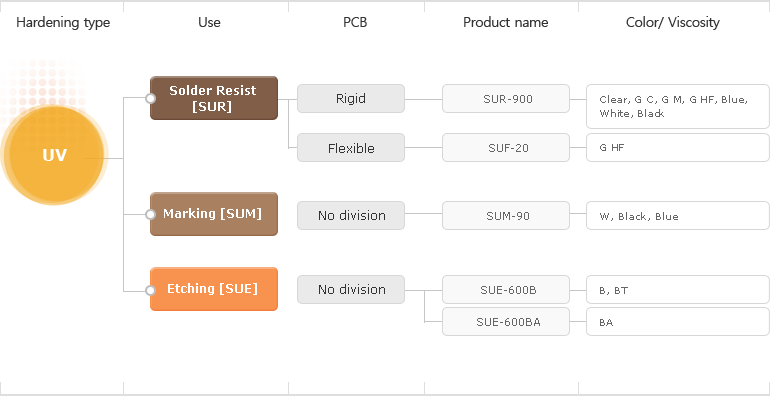Click the G HF color box
770x396 pixels.
coord(678,147)
